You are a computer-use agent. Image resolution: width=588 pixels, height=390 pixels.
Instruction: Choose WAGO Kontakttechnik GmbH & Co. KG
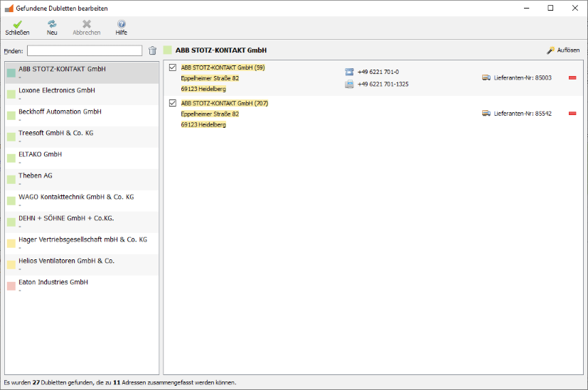pos(76,197)
